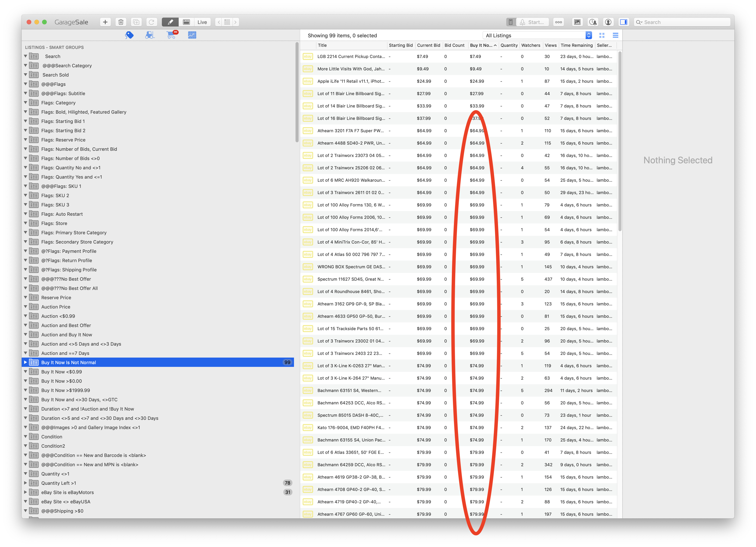Select Buy It Now >$1999.99 group
Screen dimensions: 756x547
tap(158, 390)
